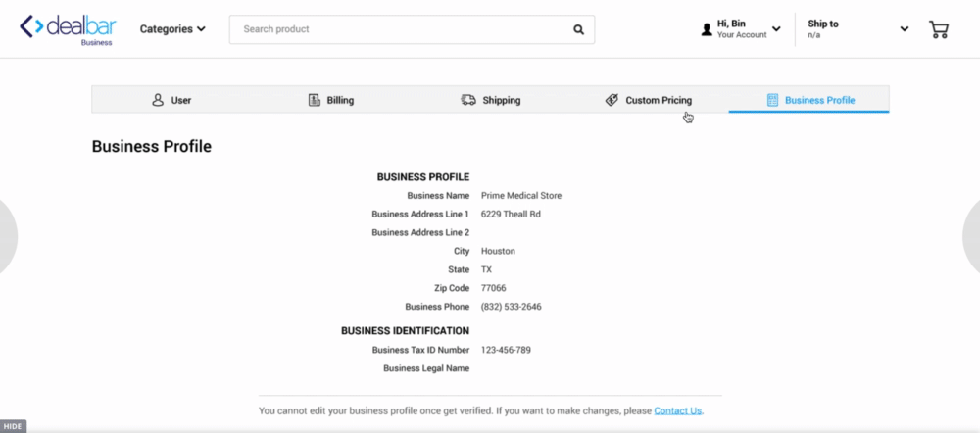The width and height of the screenshot is (980, 433).
Task: Click the account person silhouette icon
Action: (x=707, y=29)
